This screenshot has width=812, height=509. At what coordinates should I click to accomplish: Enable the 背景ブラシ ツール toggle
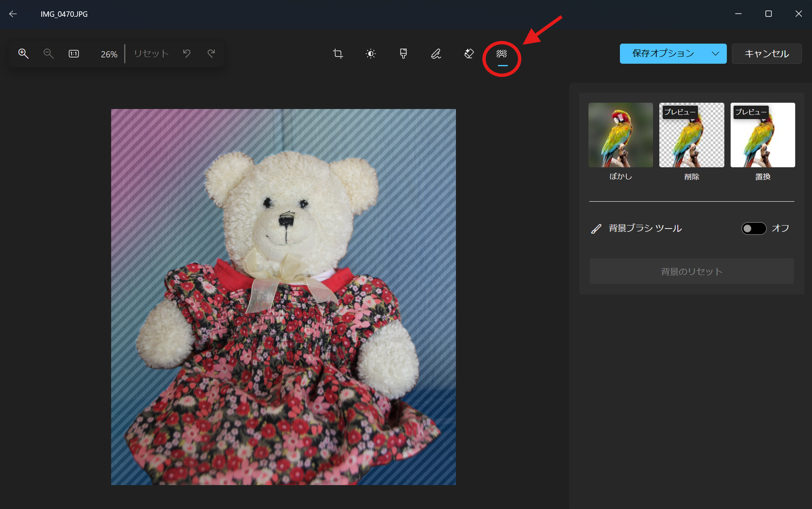pyautogui.click(x=753, y=229)
